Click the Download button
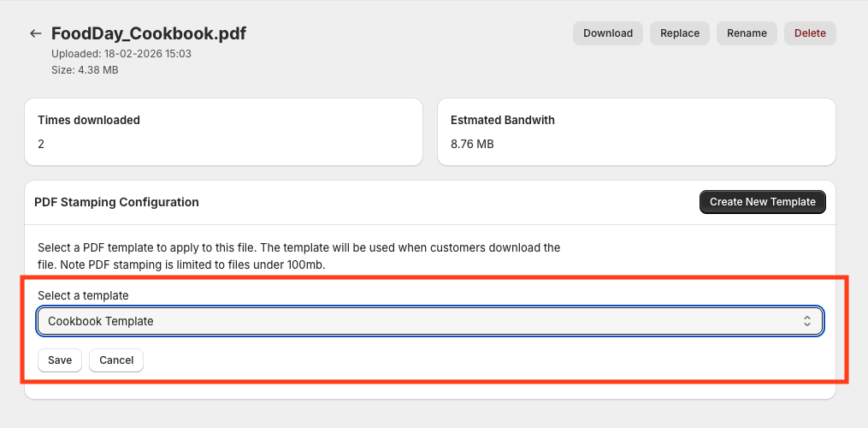 point(607,33)
